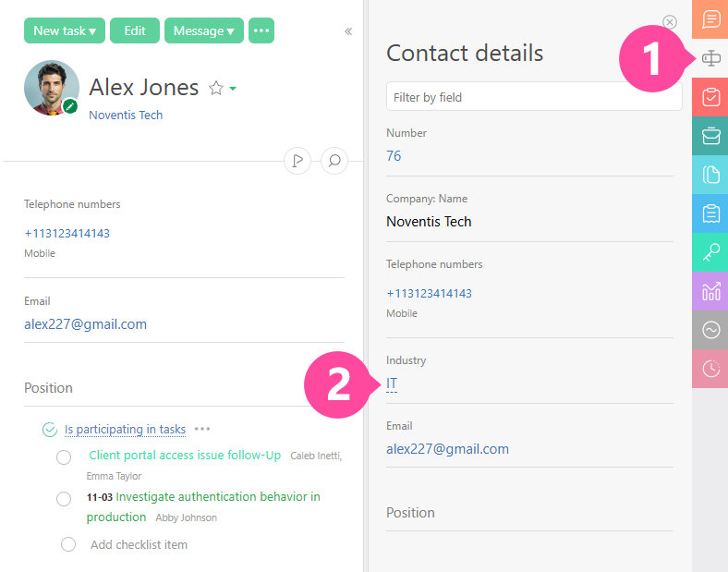
Task: Open the three-dots more actions menu
Action: point(261,30)
